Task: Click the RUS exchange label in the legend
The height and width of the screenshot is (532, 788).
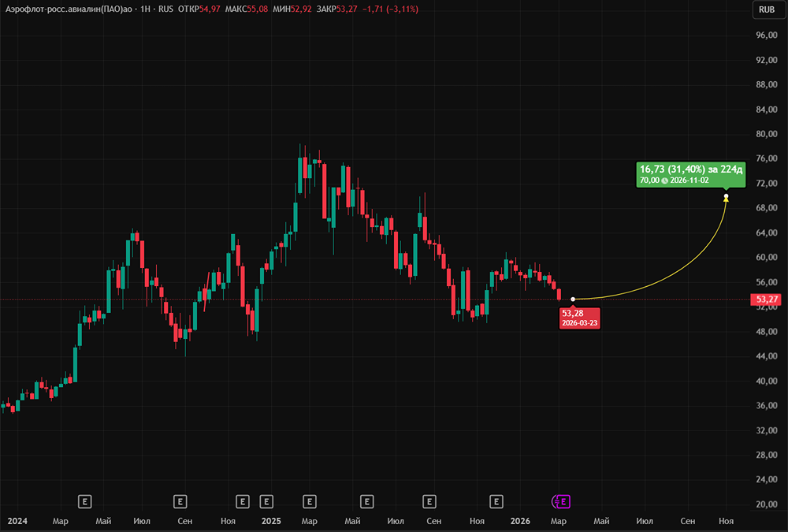Action: click(x=165, y=9)
